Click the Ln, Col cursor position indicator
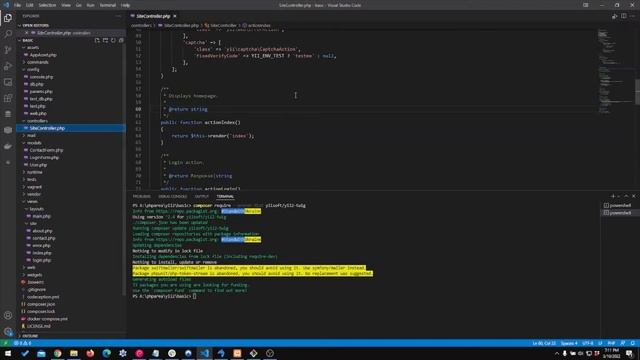 (x=544, y=343)
